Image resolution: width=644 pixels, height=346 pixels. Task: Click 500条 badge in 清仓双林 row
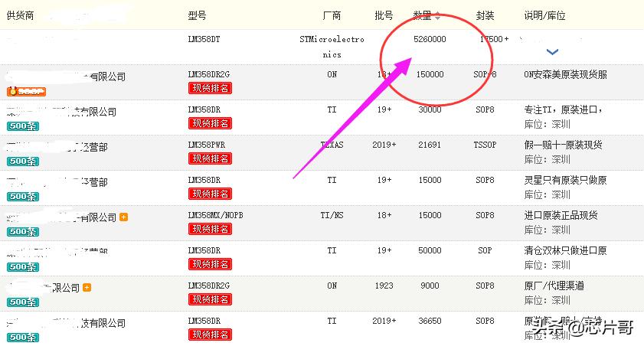(23, 267)
